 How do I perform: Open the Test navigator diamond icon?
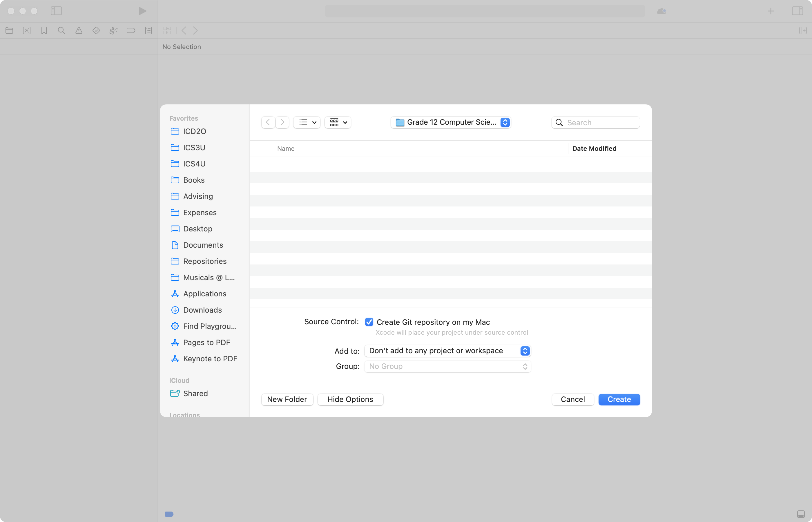point(96,30)
